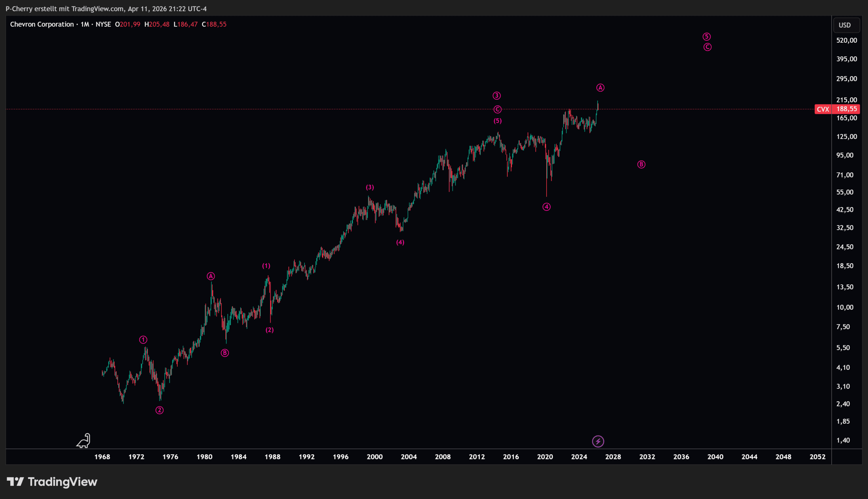Screen dimensions: 868x499
Task: Select the circled 1 wave label
Action: coord(143,340)
